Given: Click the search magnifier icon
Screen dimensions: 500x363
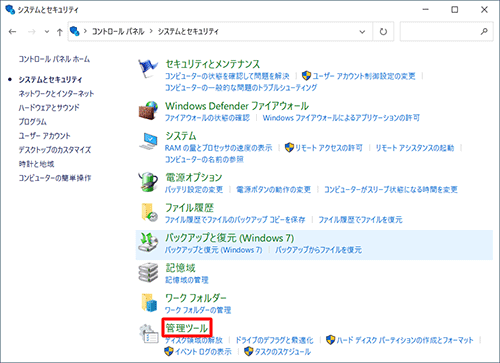Looking at the screenshot, I should click(x=484, y=31).
